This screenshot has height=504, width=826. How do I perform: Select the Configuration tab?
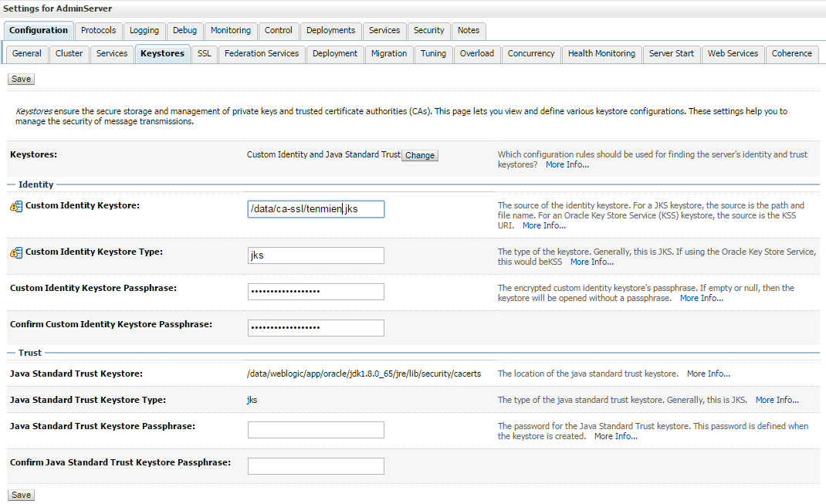[39, 31]
